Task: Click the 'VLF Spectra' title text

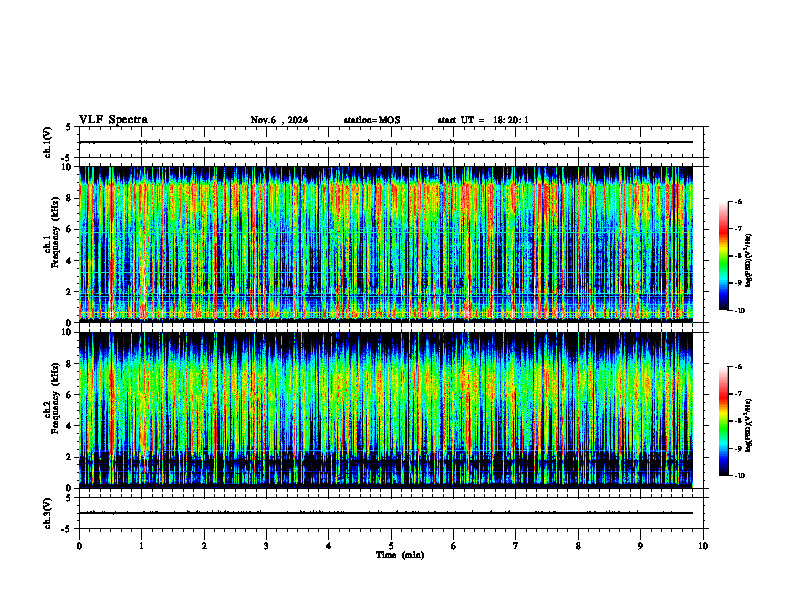Action: tap(113, 120)
